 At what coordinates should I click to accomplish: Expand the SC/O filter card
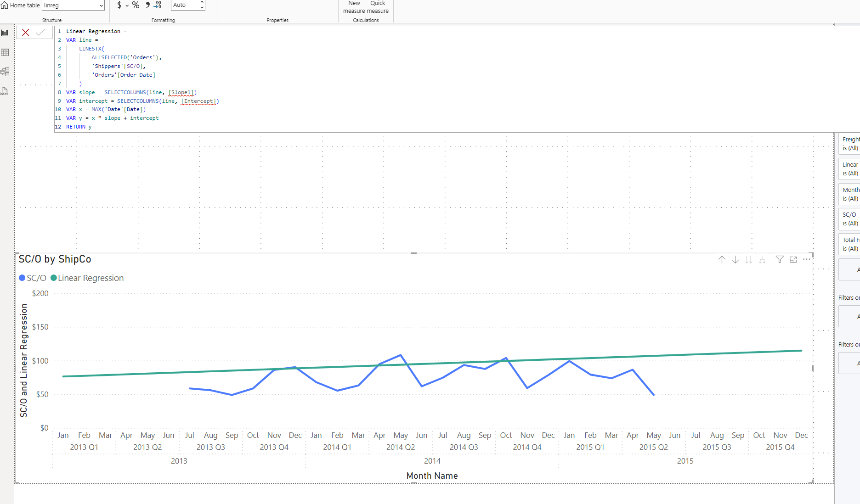(x=849, y=218)
